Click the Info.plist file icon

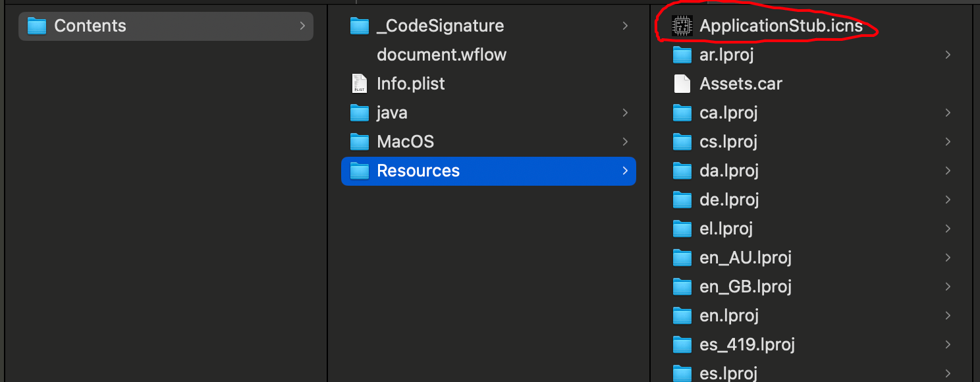359,84
